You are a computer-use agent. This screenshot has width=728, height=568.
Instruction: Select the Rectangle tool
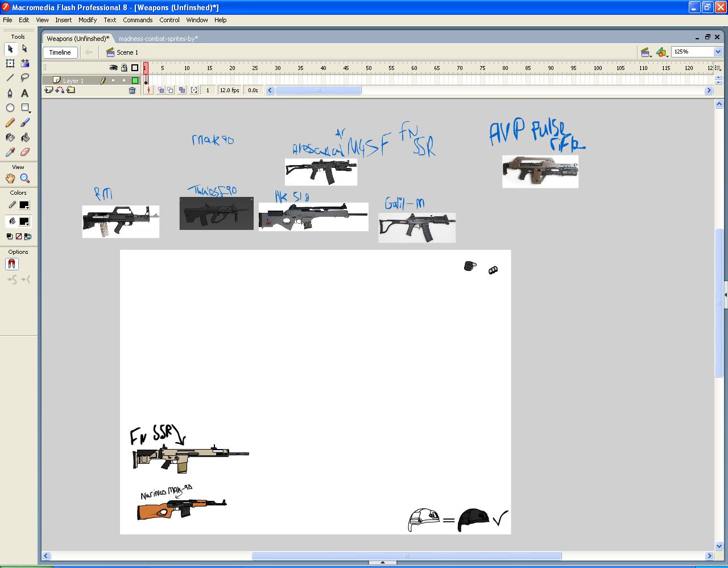tap(25, 108)
